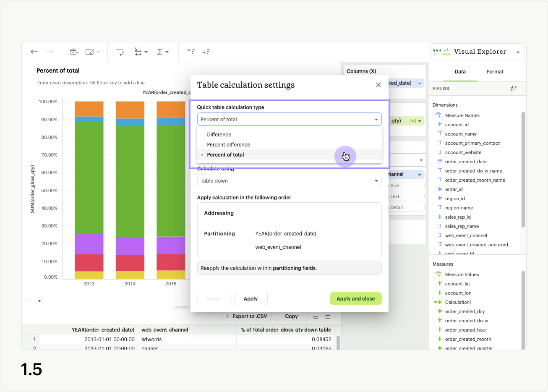Click the add calculated field icon
548x392 pixels.
pos(513,89)
